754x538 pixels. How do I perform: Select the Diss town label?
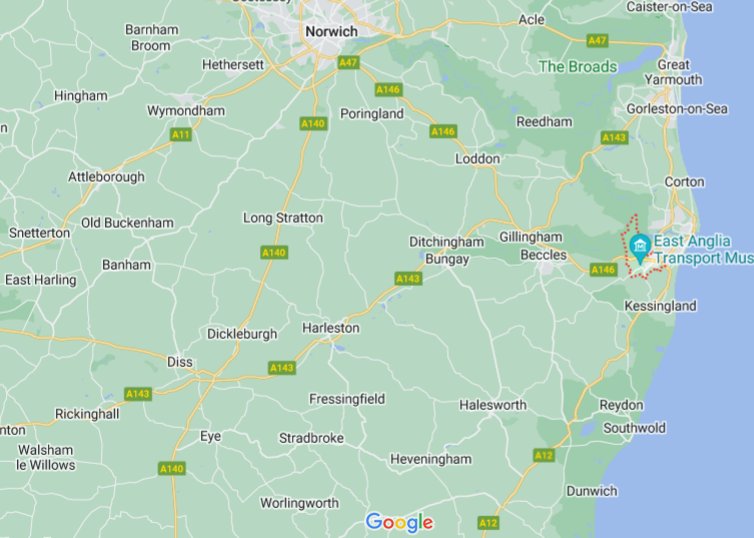tap(180, 362)
